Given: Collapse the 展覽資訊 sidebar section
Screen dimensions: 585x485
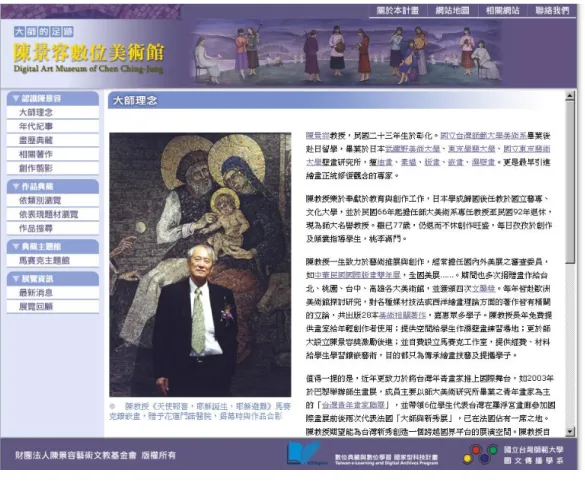Looking at the screenshot, I should click(53, 278).
